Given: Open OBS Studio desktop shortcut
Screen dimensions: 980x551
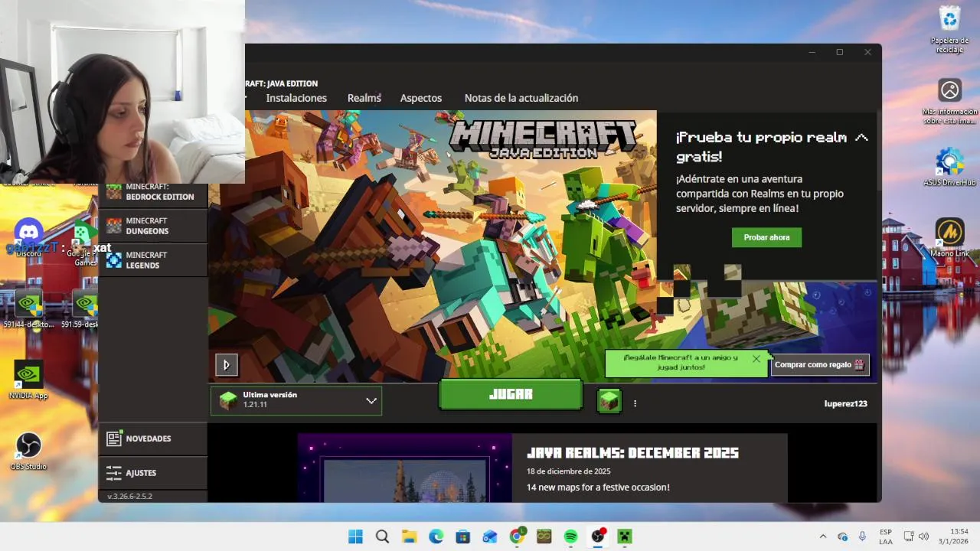Looking at the screenshot, I should pos(28,450).
